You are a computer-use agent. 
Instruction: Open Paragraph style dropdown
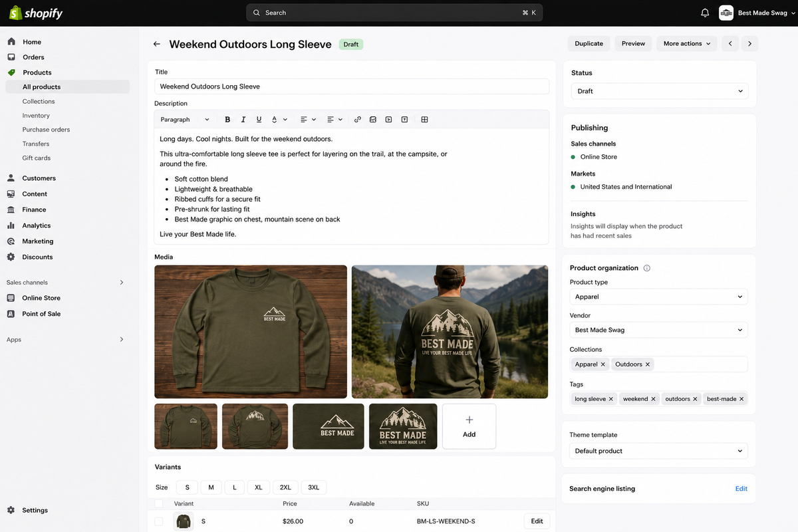click(185, 120)
